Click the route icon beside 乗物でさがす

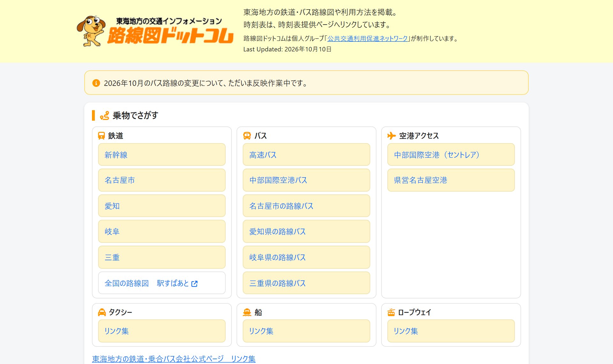(104, 116)
